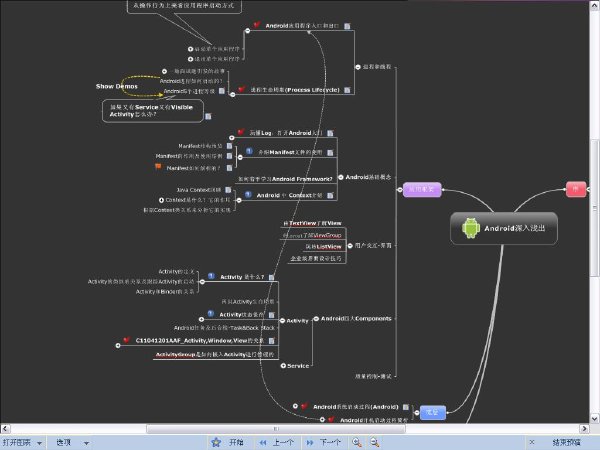
Task: Select the TextView/View topic
Action: click(x=312, y=223)
